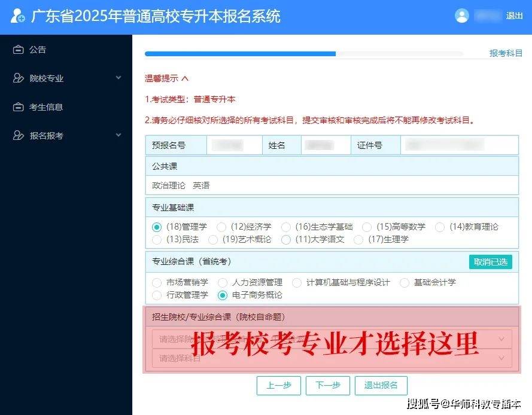Collapse the 温馨提示 caret icon
This screenshot has width=532, height=415.
185,79
